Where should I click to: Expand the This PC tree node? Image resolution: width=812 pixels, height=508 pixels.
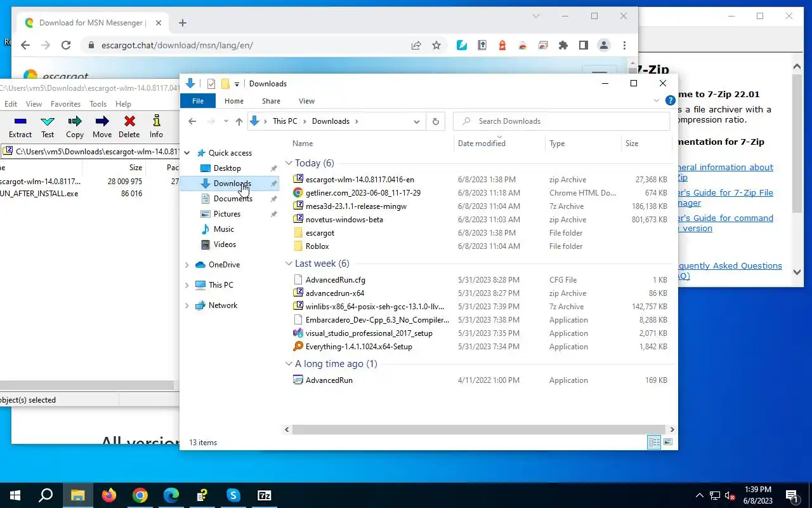187,285
